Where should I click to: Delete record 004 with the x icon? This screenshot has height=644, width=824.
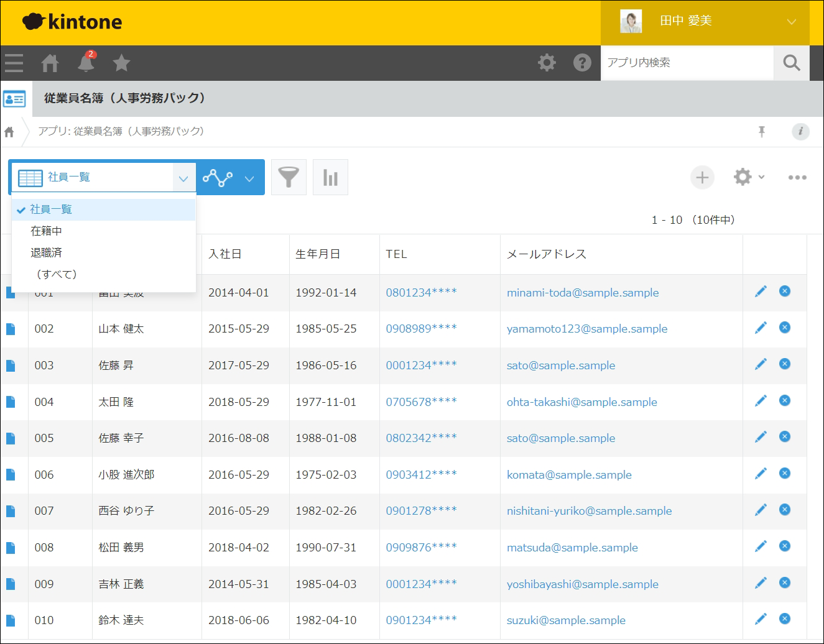click(785, 400)
